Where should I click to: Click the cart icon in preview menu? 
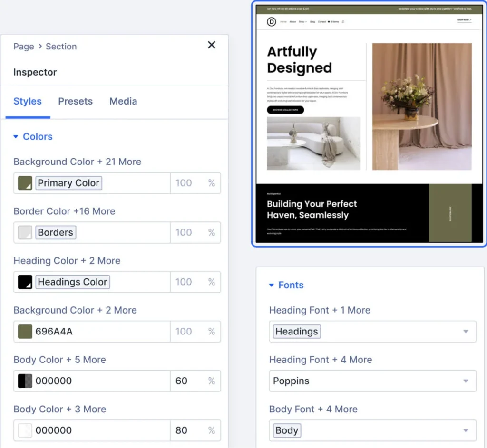pyautogui.click(x=329, y=22)
